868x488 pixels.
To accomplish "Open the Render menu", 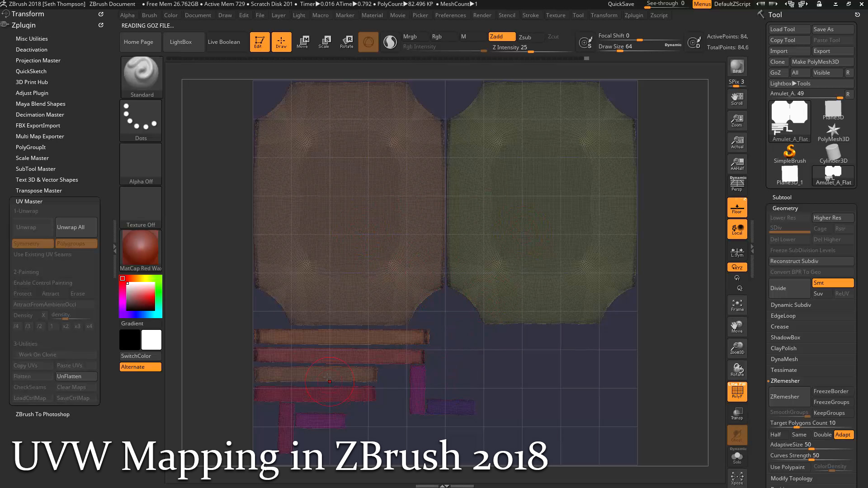I will [x=482, y=15].
